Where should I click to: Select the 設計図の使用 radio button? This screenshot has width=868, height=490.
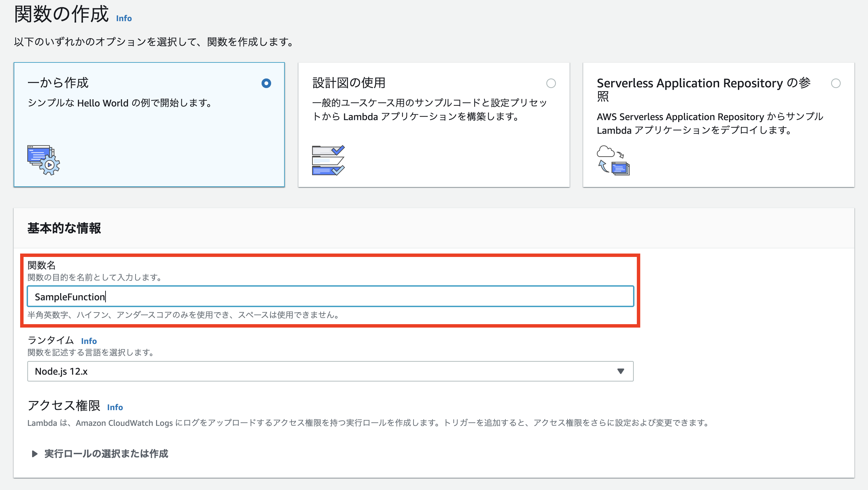(x=552, y=83)
